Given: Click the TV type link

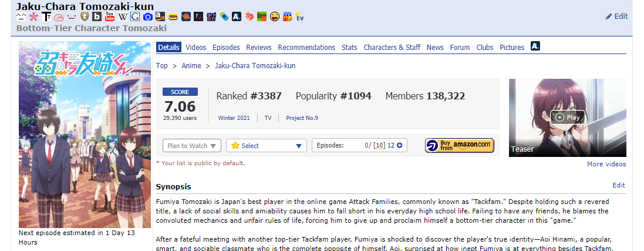Looking at the screenshot, I should point(268,118).
